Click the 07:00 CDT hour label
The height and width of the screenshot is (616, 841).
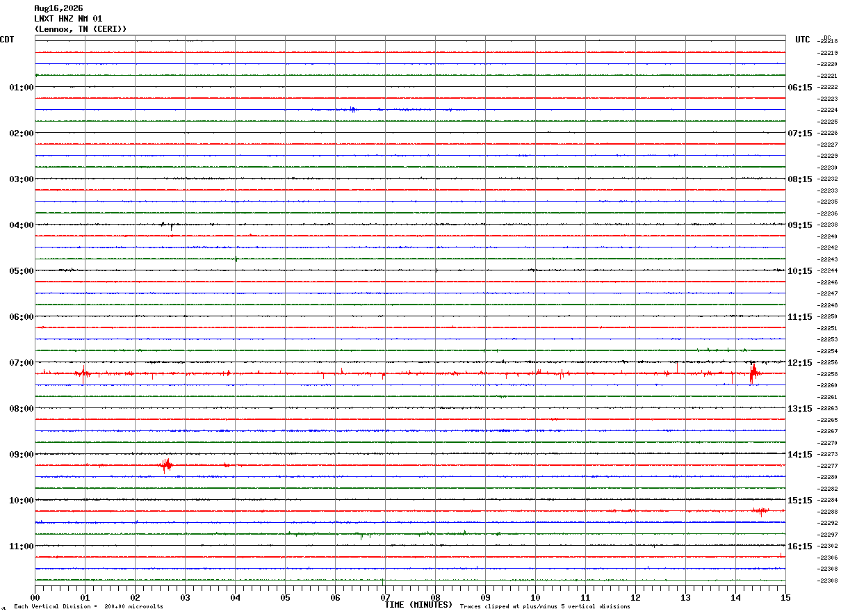click(21, 363)
